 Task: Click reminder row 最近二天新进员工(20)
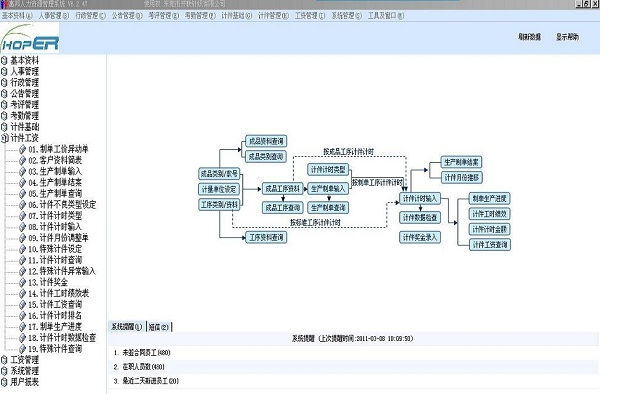[x=354, y=381]
